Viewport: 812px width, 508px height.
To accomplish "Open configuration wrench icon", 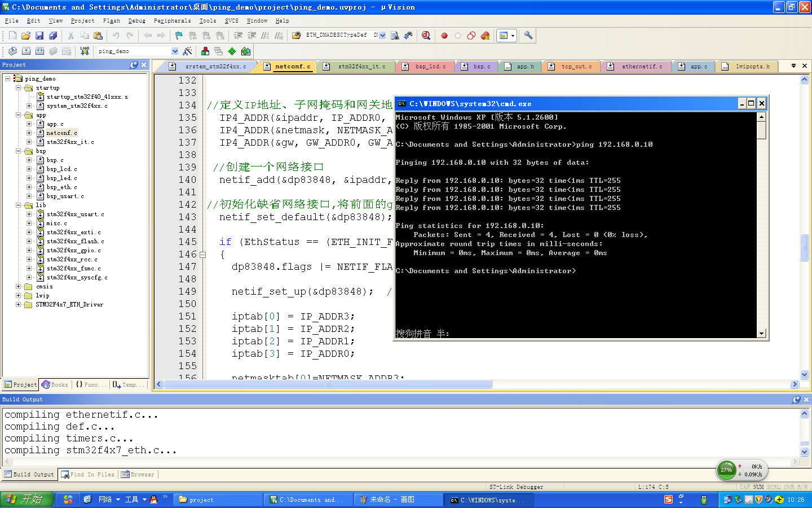I will [528, 36].
